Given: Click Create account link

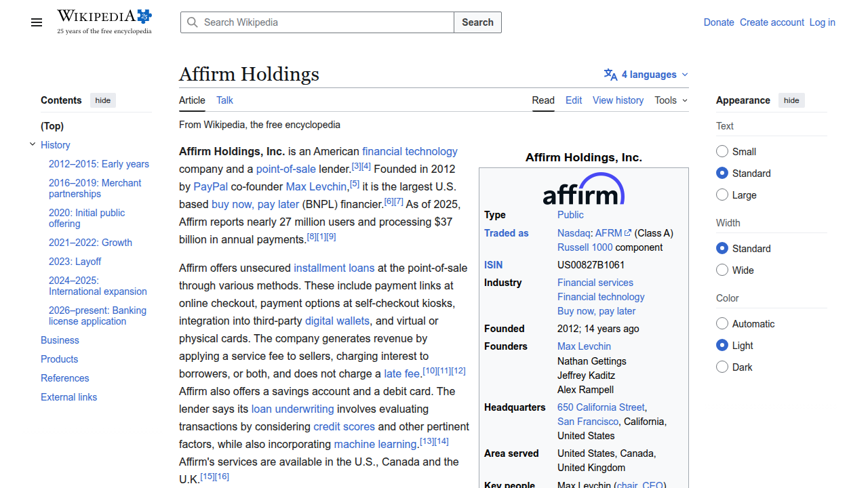Looking at the screenshot, I should pos(772,22).
